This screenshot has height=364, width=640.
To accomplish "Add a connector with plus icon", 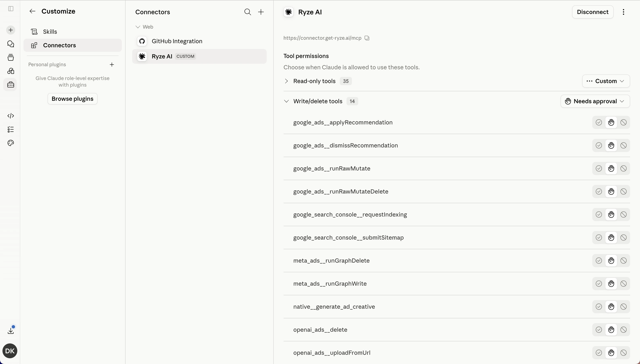I will tap(261, 12).
